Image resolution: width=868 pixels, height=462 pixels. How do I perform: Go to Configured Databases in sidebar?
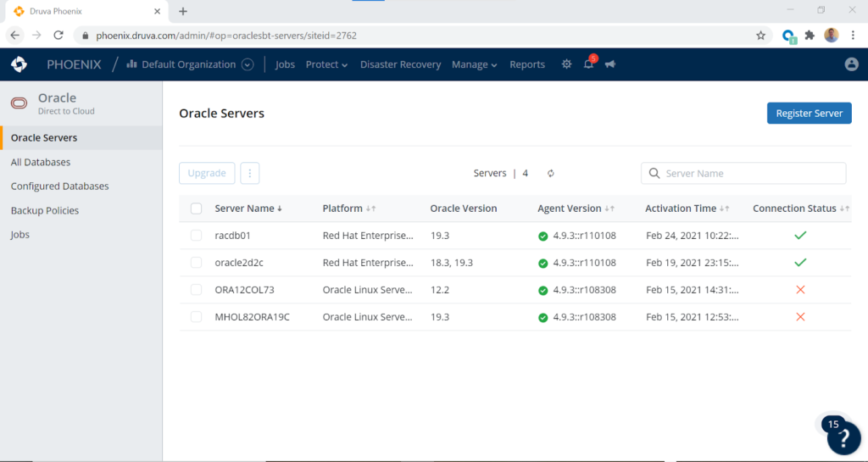[x=59, y=186]
